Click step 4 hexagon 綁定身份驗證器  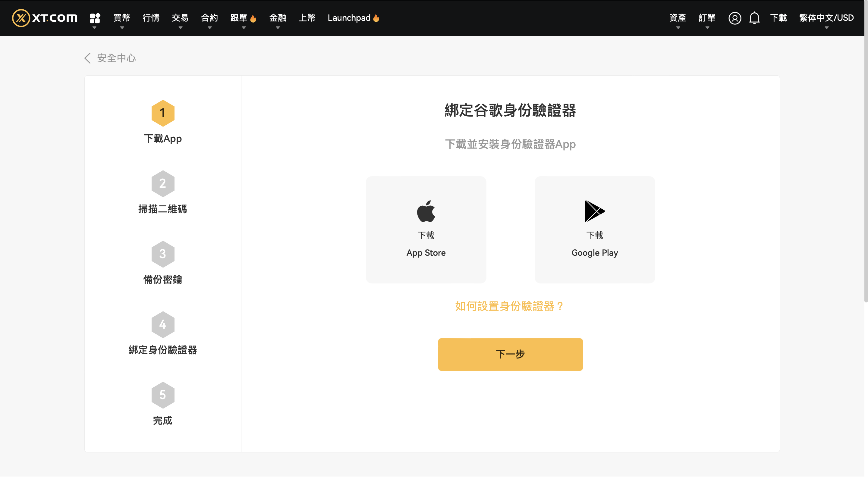point(163,325)
